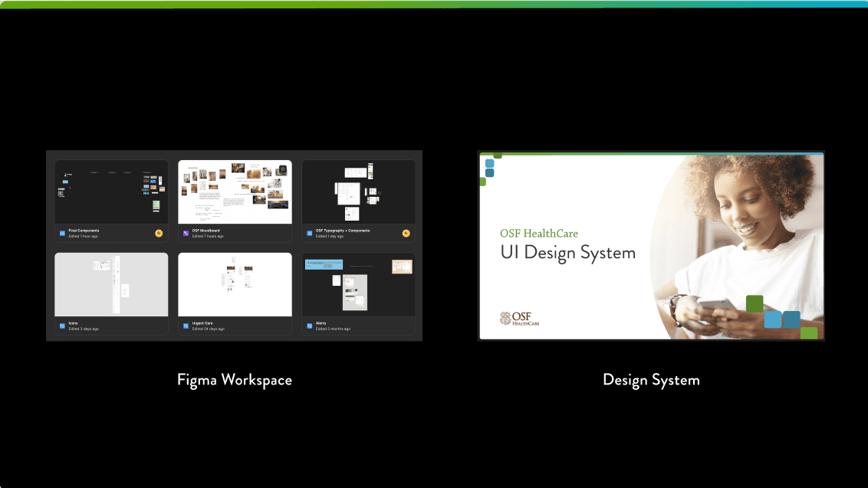868x488 pixels.
Task: Click 'Edited 3 days ago' text
Action: point(84,329)
